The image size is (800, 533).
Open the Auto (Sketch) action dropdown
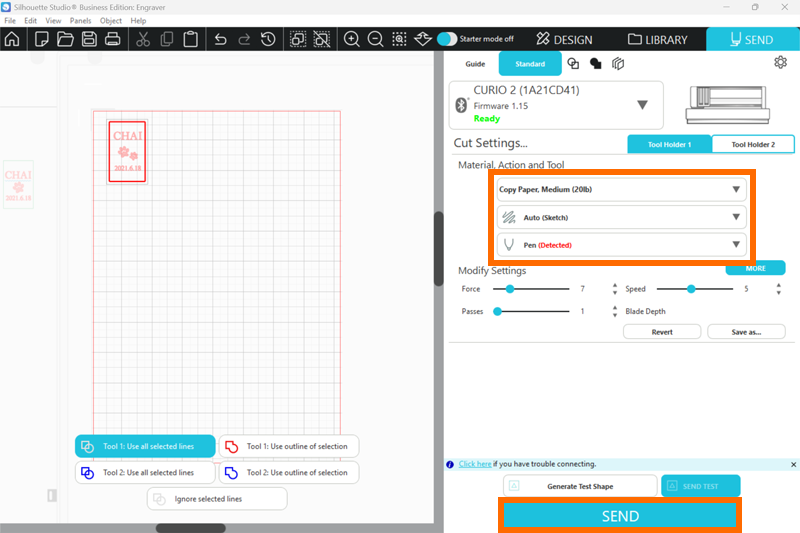point(621,217)
